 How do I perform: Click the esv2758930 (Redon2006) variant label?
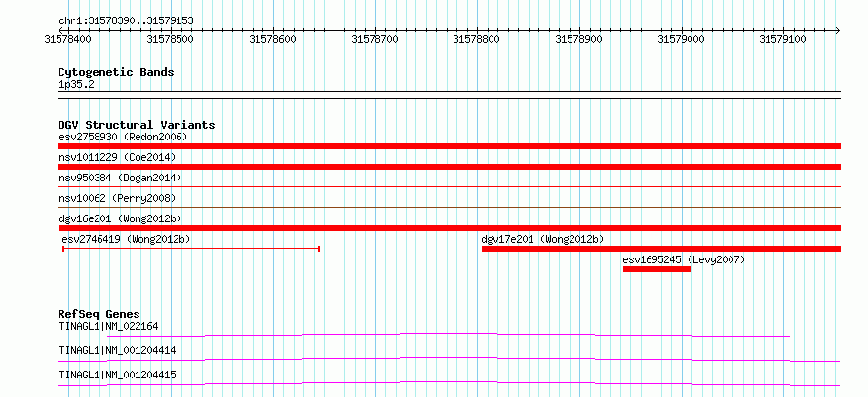click(x=123, y=137)
